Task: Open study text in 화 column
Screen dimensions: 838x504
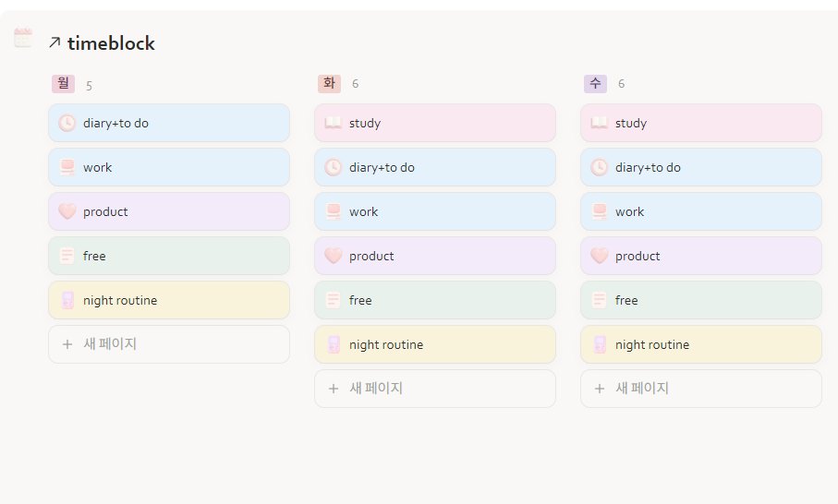Action: (365, 124)
